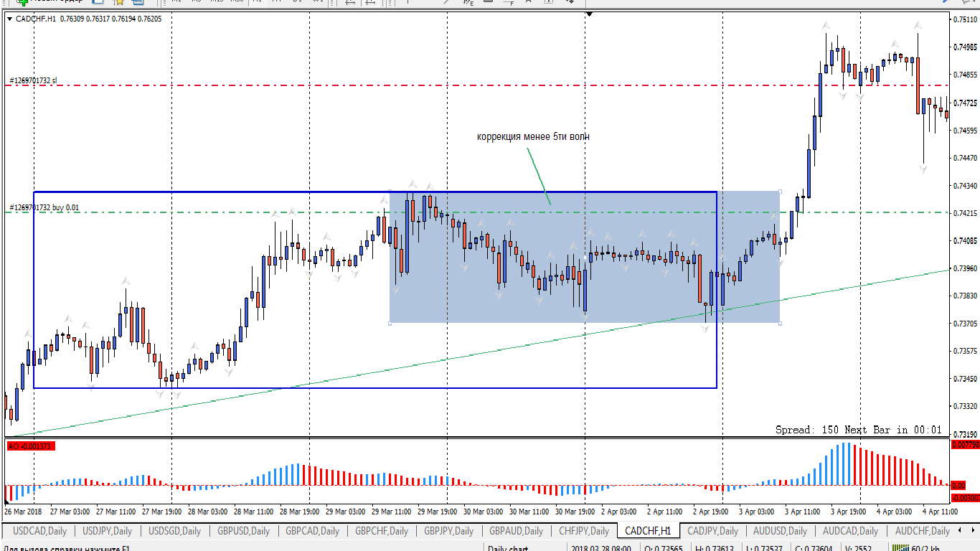Click the 'H: 0.73613' status bar value
The height and width of the screenshot is (551, 980).
[x=716, y=549]
